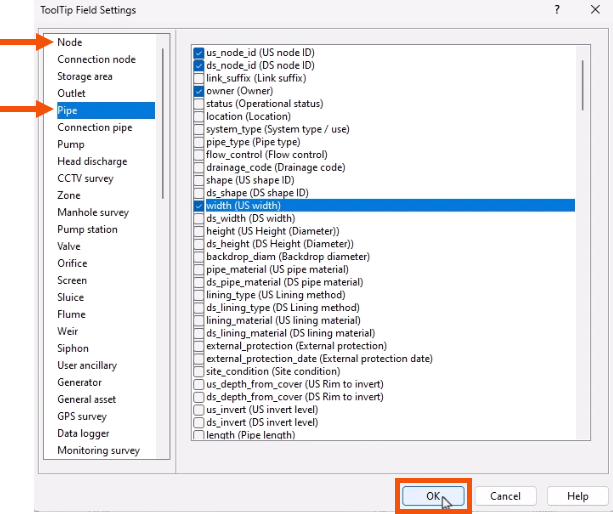Image resolution: width=613 pixels, height=514 pixels.
Task: Enable us_depth_from_cover (US Rim to invert)
Action: pos(199,384)
